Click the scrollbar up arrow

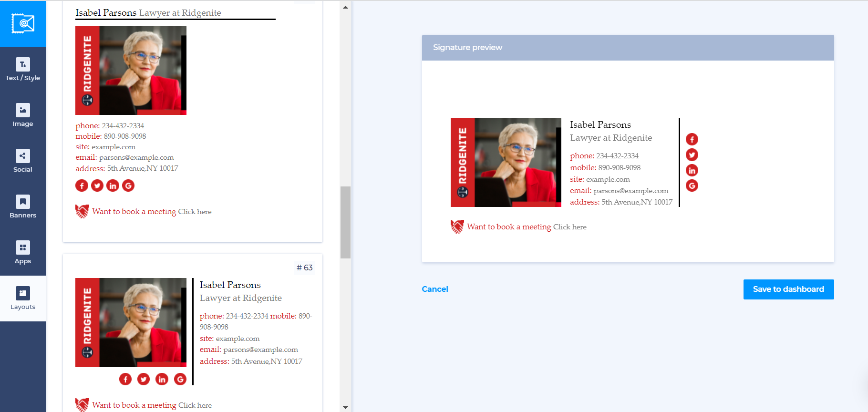[346, 7]
